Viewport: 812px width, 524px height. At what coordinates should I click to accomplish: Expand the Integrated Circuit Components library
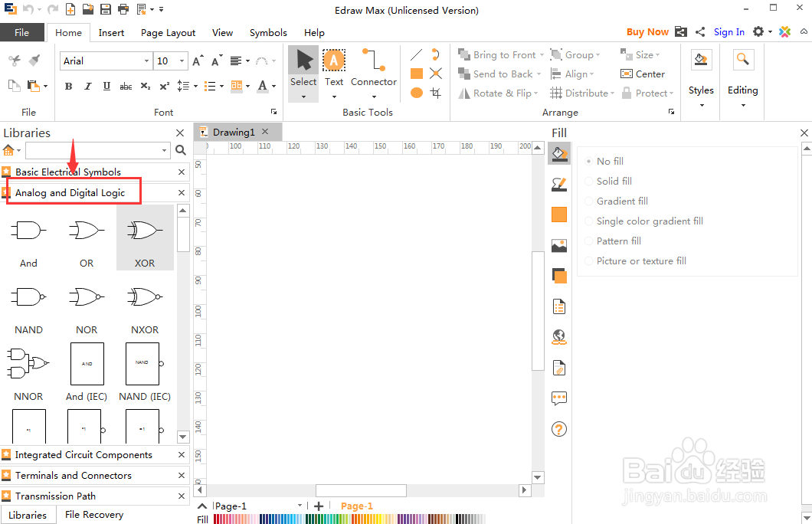pos(83,454)
